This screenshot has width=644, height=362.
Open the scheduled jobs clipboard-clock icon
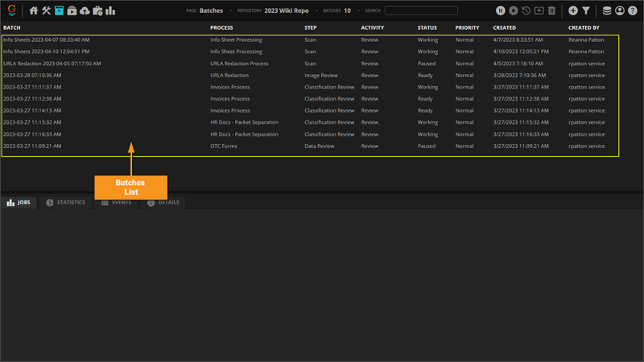pyautogui.click(x=97, y=10)
